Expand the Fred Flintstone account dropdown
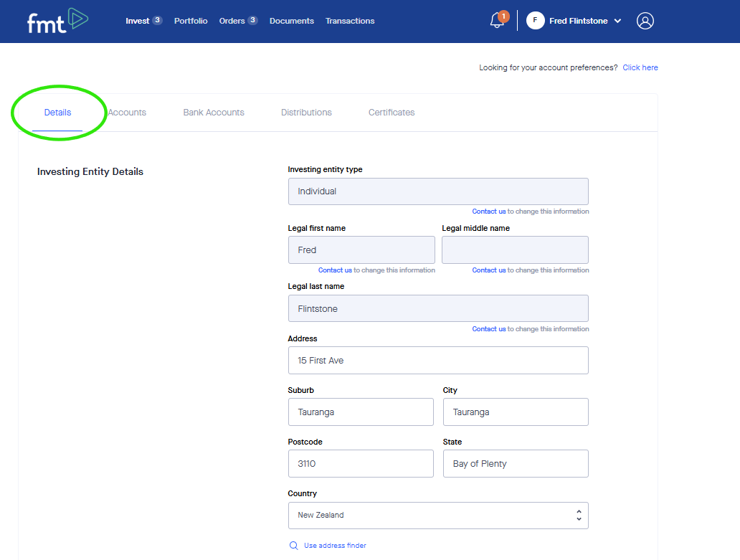The image size is (740, 560). pyautogui.click(x=617, y=21)
